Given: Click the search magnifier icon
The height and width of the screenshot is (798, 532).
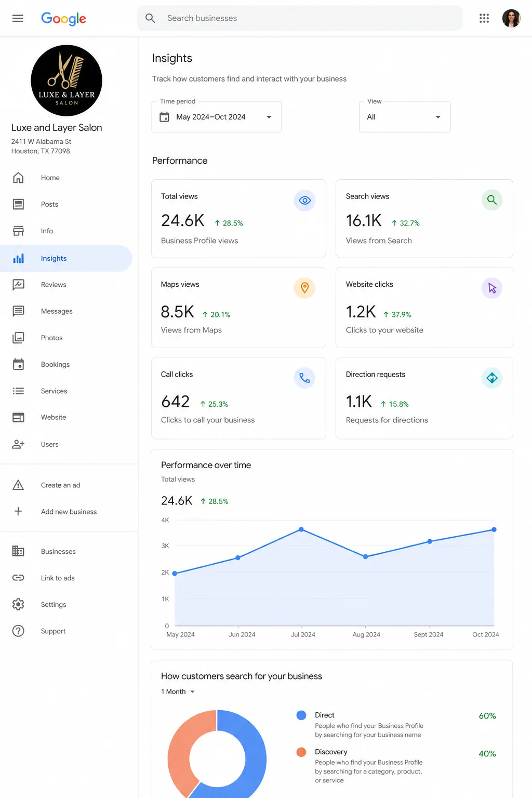Looking at the screenshot, I should coord(150,18).
